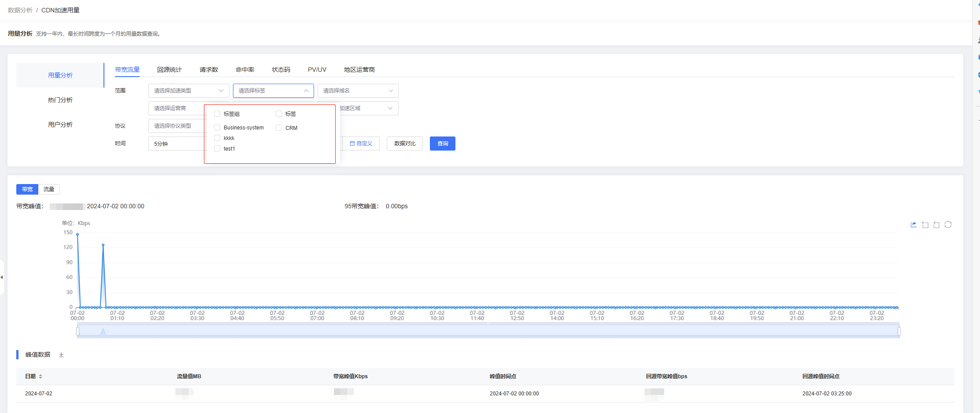980x413 pixels.
Task: Download peak data via arrow icon
Action: tap(61, 354)
